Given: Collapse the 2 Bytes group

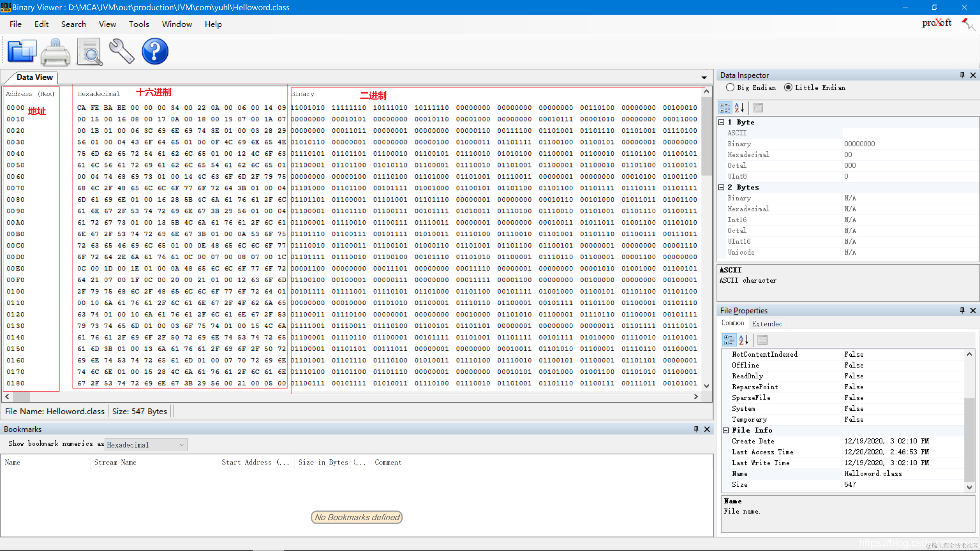Looking at the screenshot, I should coord(721,187).
